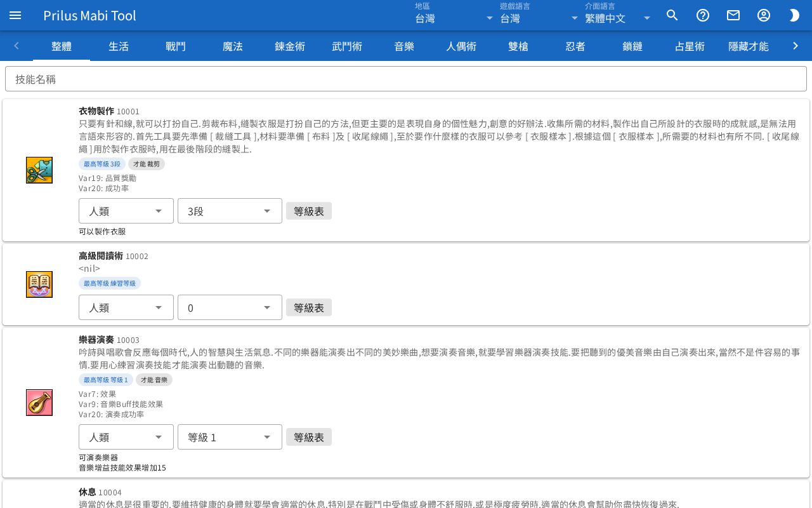Switch to the 武鬥術 tab
This screenshot has height=508, width=812.
pos(347,46)
